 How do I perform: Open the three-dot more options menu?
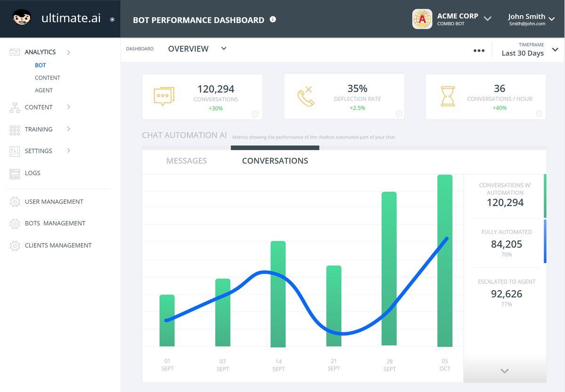click(x=479, y=51)
